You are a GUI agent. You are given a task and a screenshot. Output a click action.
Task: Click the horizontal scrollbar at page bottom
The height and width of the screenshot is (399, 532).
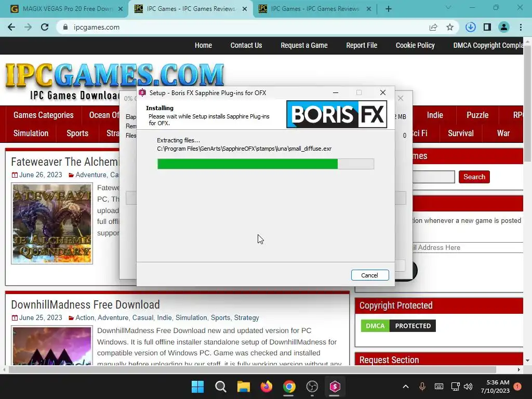point(253,369)
